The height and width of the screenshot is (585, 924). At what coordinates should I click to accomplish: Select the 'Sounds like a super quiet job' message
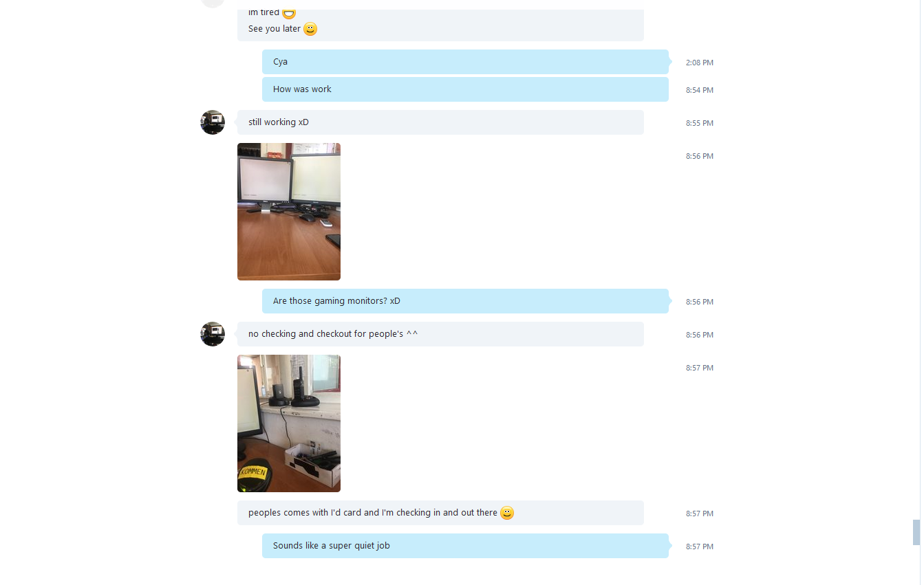[465, 546]
